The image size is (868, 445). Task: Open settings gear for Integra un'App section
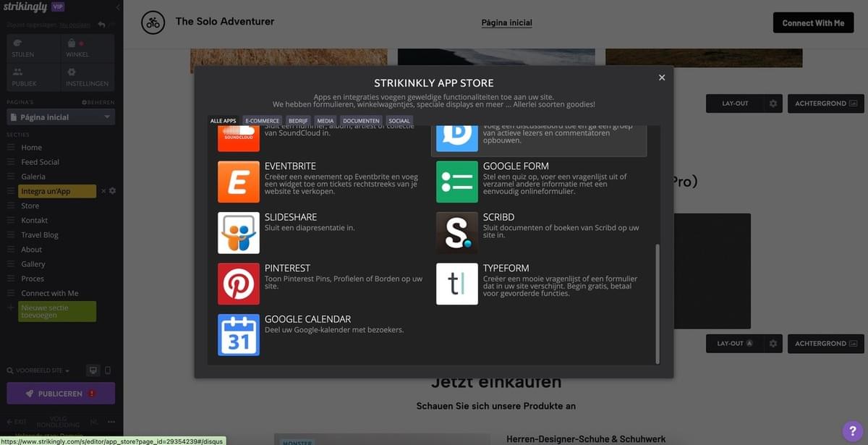pos(112,191)
